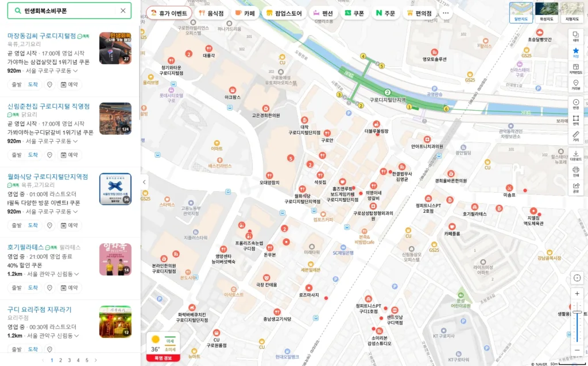Click the next page arrow in pagination
This screenshot has width=588, height=366.
(96, 360)
